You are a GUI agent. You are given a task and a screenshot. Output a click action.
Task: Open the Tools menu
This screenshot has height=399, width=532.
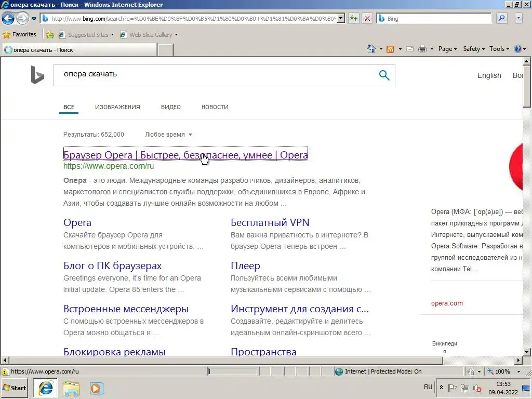pyautogui.click(x=499, y=49)
